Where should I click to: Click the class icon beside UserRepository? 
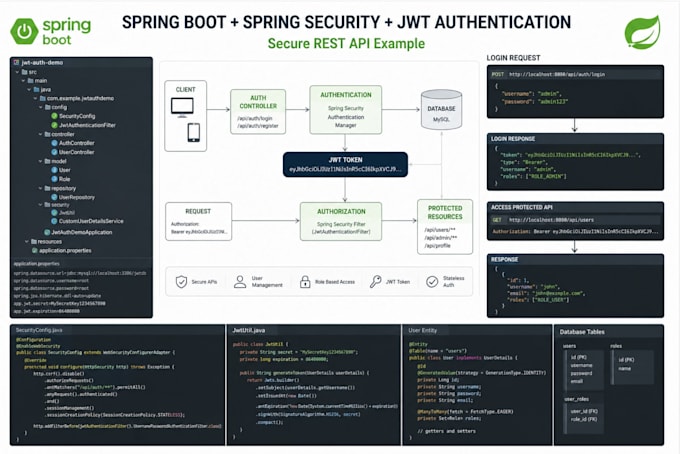[54, 197]
